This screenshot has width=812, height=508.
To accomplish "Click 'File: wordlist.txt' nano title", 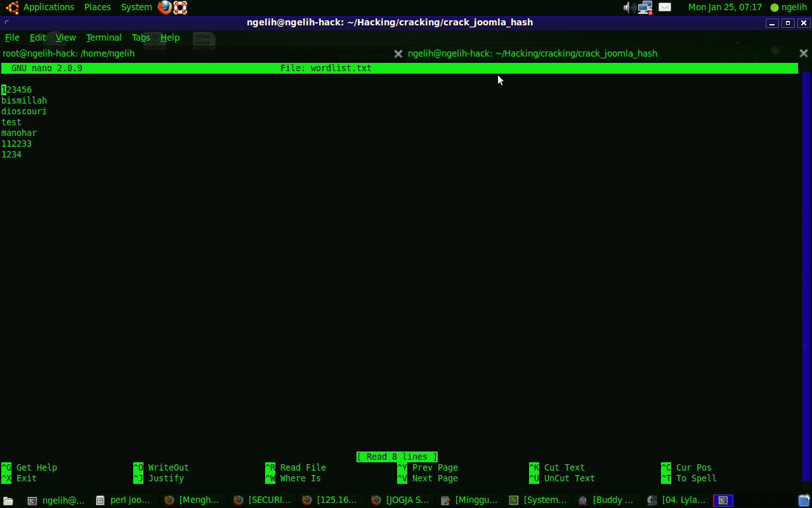I will 326,68.
